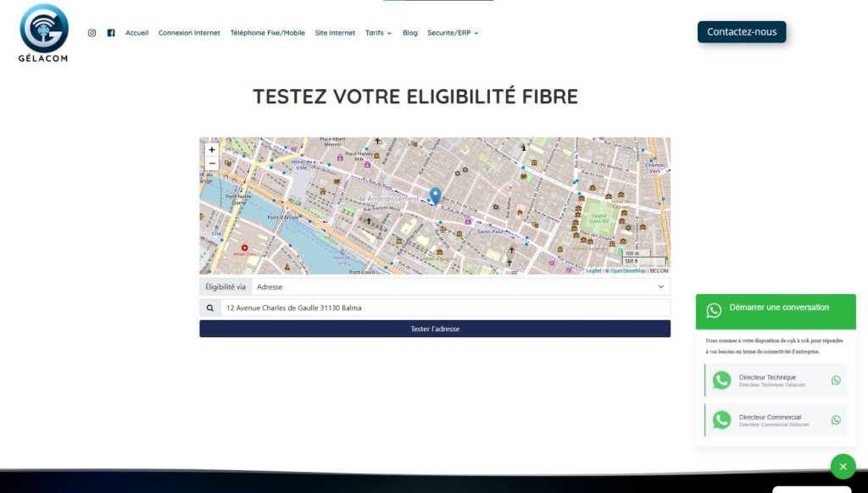This screenshot has width=868, height=493.
Task: Click the Gélacom logo
Action: tap(44, 33)
